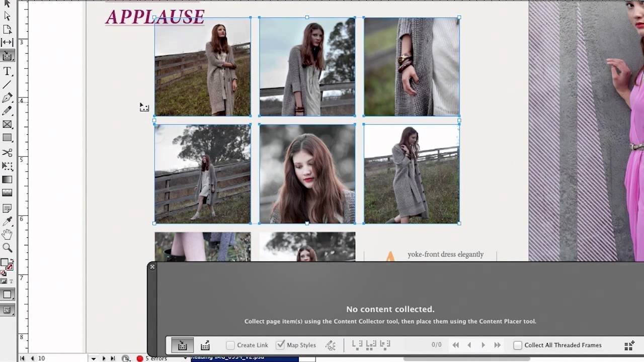Enable Collect All Threaded Frames checkbox

coord(518,345)
